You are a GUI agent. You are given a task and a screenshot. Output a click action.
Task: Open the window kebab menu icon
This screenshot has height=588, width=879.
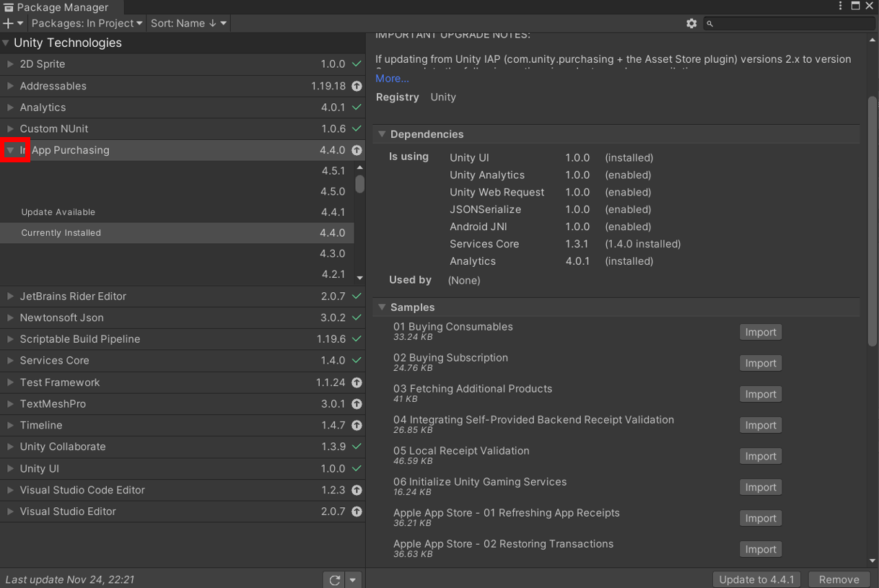point(840,6)
